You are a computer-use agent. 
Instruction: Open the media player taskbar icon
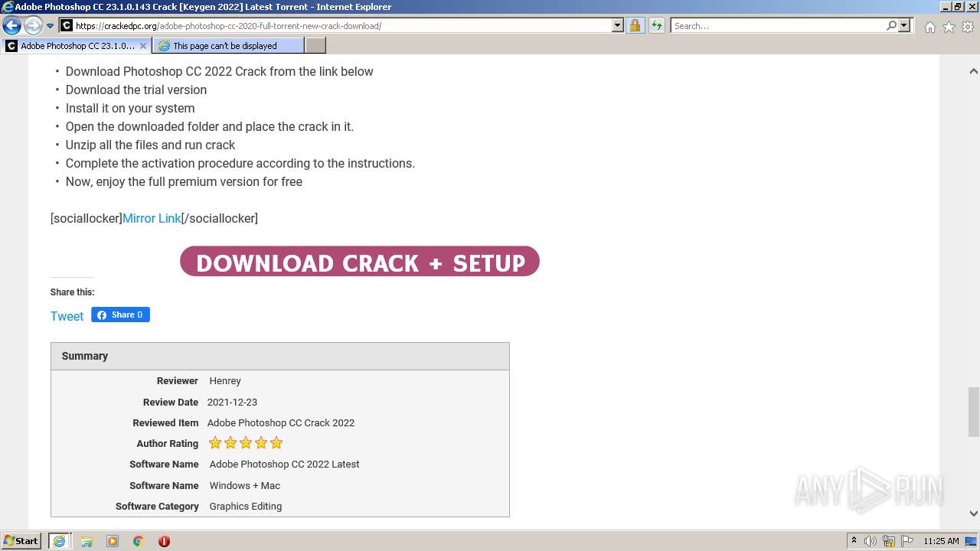click(113, 541)
